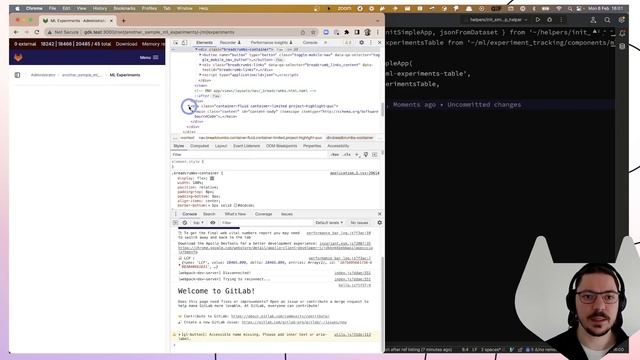The height and width of the screenshot is (360, 640).
Task: Select the Layout pane tab
Action: [x=221, y=146]
